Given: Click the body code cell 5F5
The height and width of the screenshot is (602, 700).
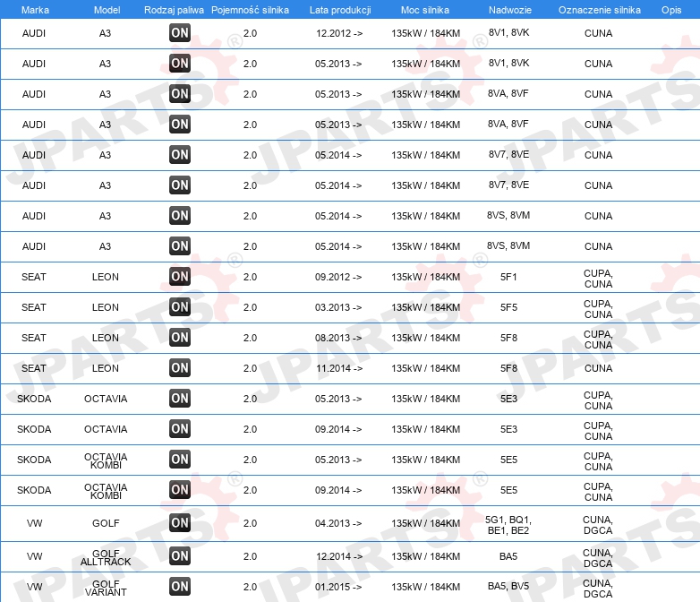Looking at the screenshot, I should pos(508,307).
